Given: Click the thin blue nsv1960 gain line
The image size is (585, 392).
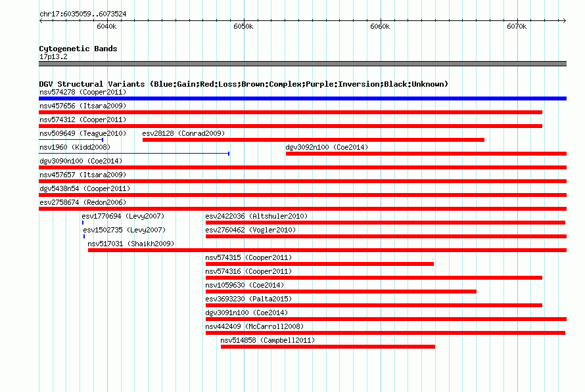Looking at the screenshot, I should point(134,154).
